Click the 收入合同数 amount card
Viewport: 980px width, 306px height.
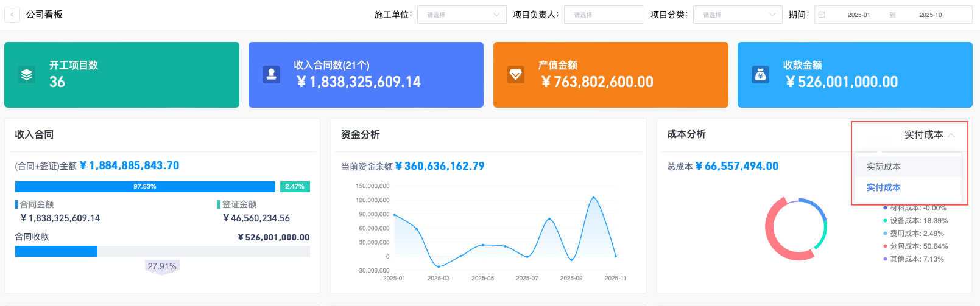point(365,75)
